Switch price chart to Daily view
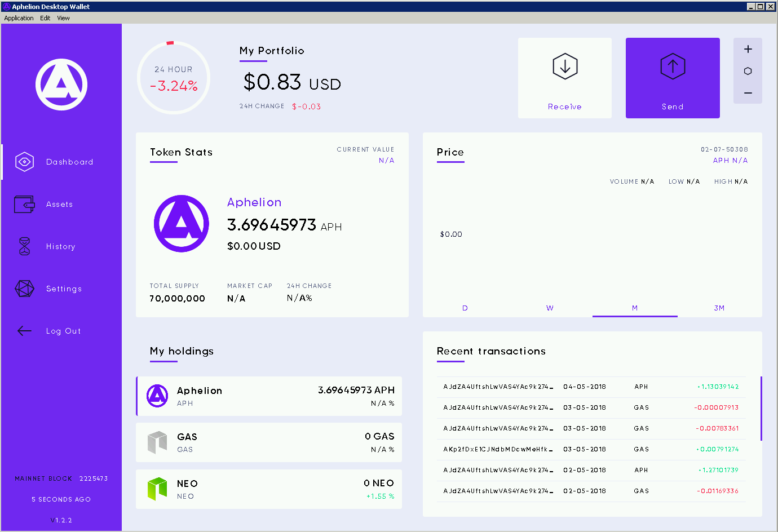Screen dimensions: 778x532 [465, 308]
